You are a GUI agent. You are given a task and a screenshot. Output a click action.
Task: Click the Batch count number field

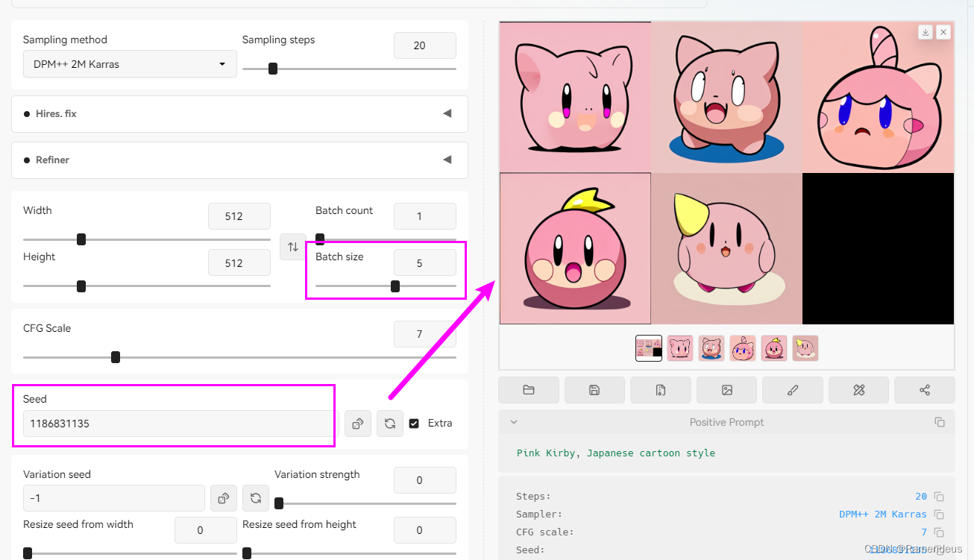click(425, 216)
